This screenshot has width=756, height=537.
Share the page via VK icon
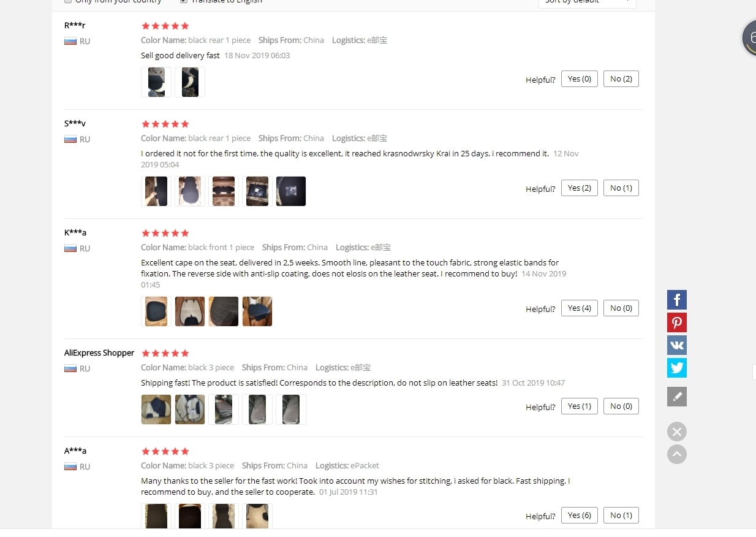tap(677, 345)
